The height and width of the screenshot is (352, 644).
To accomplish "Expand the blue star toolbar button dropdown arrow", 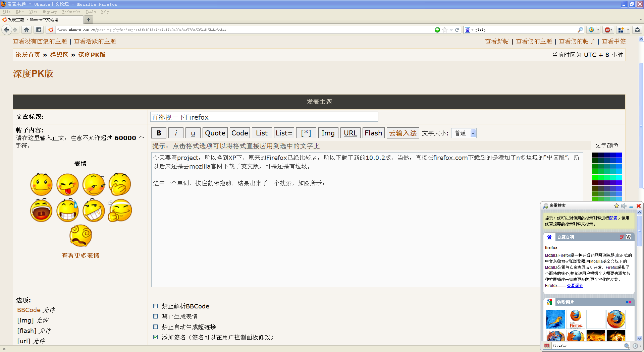I will [598, 30].
